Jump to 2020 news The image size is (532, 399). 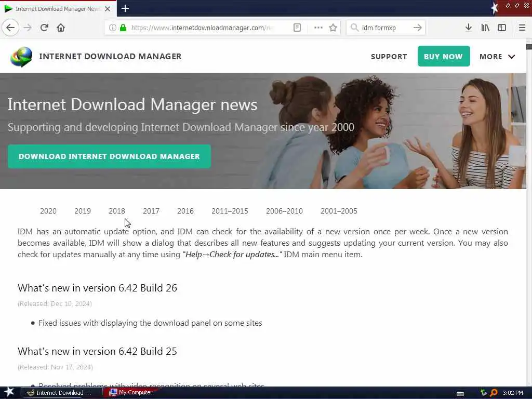coord(48,211)
